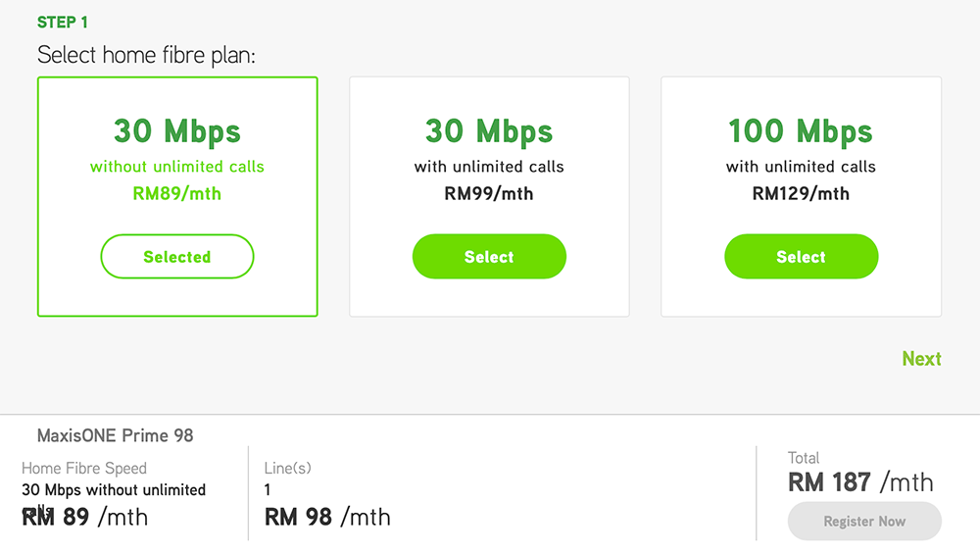Screen dimensions: 980x554
Task: Select the 30 Mbps RM99/mth plan button
Action: [x=489, y=257]
